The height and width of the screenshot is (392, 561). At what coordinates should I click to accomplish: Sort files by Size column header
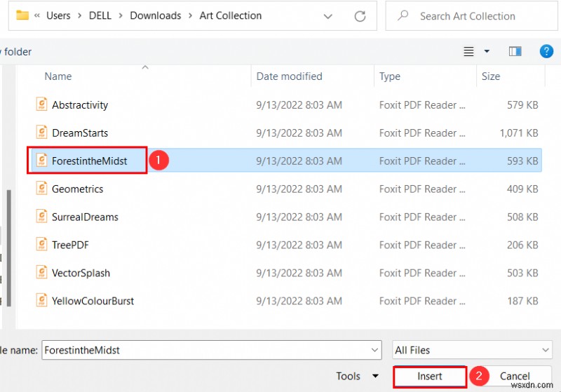491,76
